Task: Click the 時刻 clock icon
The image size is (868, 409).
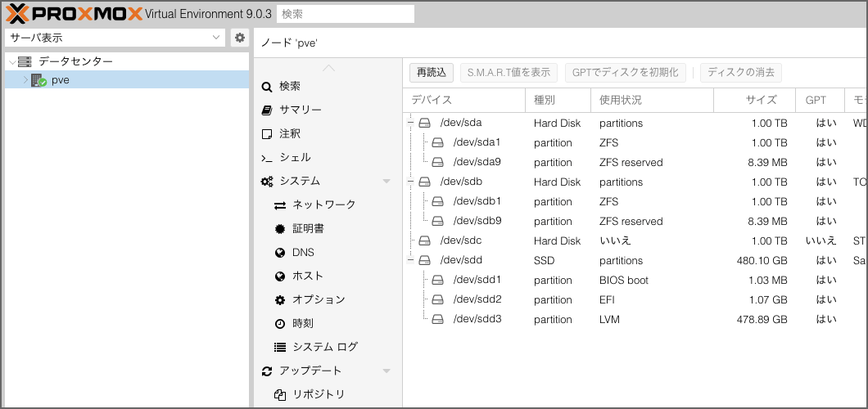Action: pos(280,324)
